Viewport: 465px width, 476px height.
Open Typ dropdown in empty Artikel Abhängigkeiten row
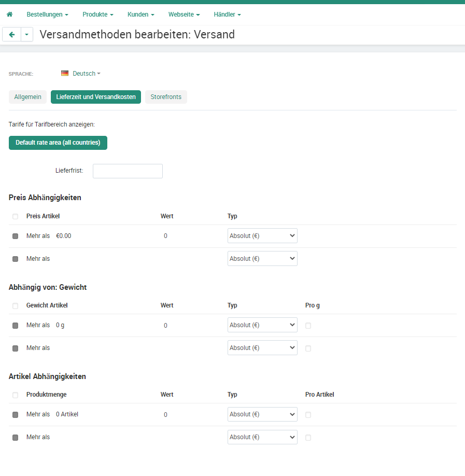262,437
